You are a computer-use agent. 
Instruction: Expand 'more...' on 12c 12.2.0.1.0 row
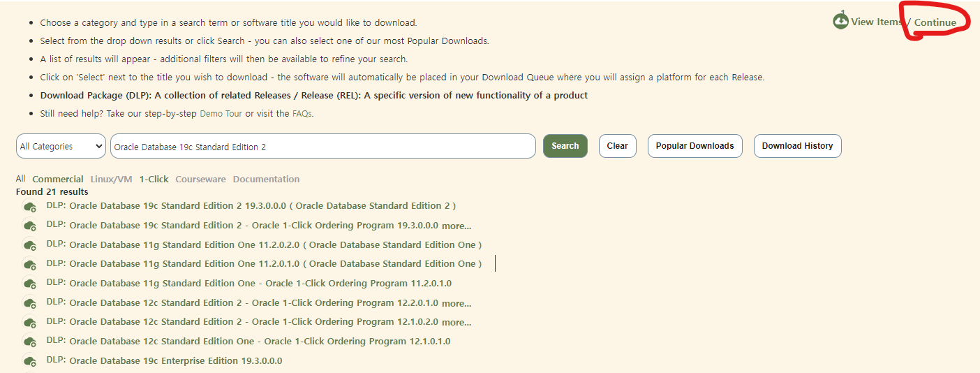[x=456, y=303]
